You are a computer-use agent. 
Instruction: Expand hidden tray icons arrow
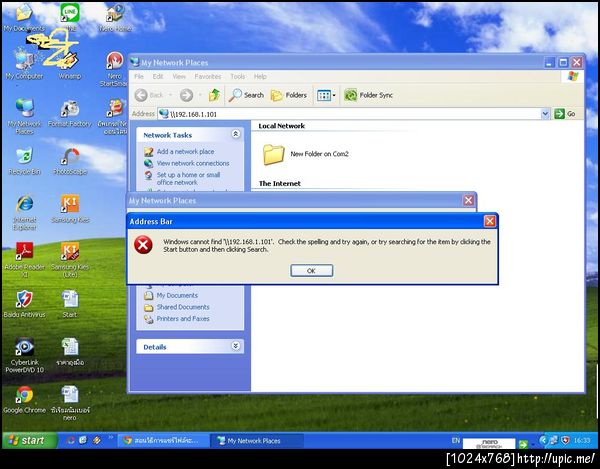543,440
